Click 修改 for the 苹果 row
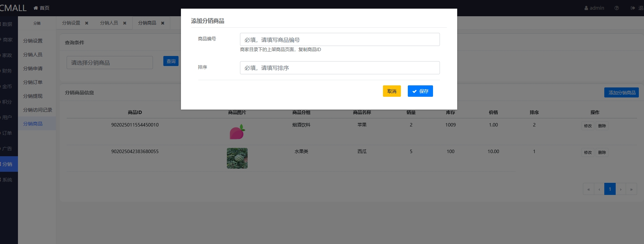Viewport: 644px width, 244px height. (x=588, y=126)
